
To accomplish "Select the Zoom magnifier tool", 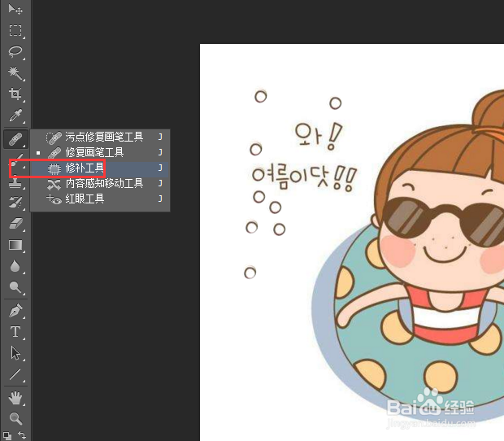I will coord(15,418).
